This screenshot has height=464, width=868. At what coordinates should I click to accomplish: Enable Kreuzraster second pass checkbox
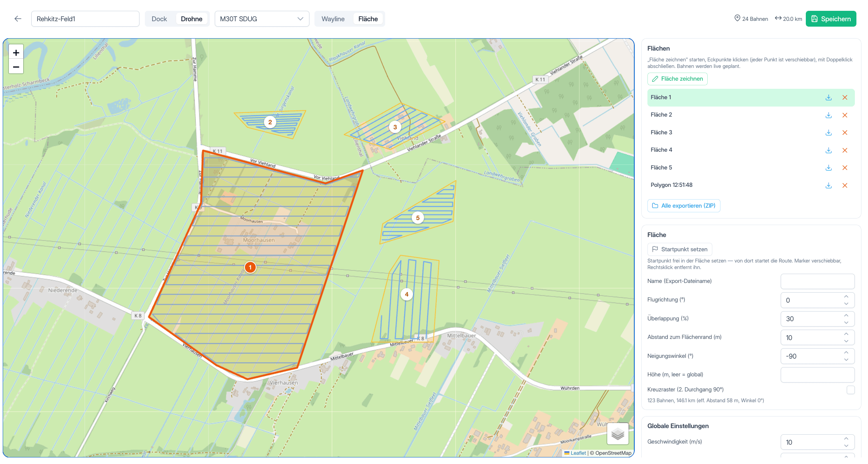851,390
